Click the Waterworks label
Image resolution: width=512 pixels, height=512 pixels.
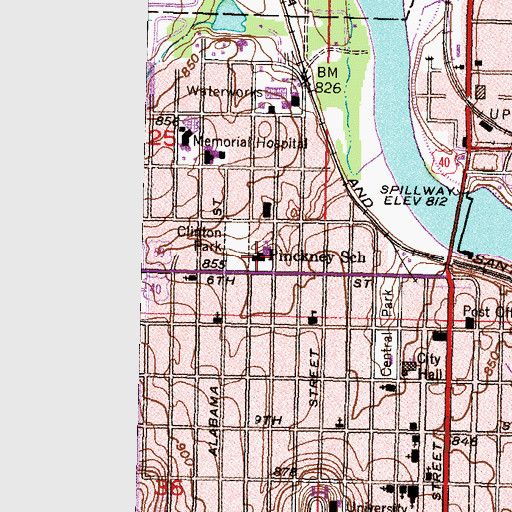tap(225, 91)
